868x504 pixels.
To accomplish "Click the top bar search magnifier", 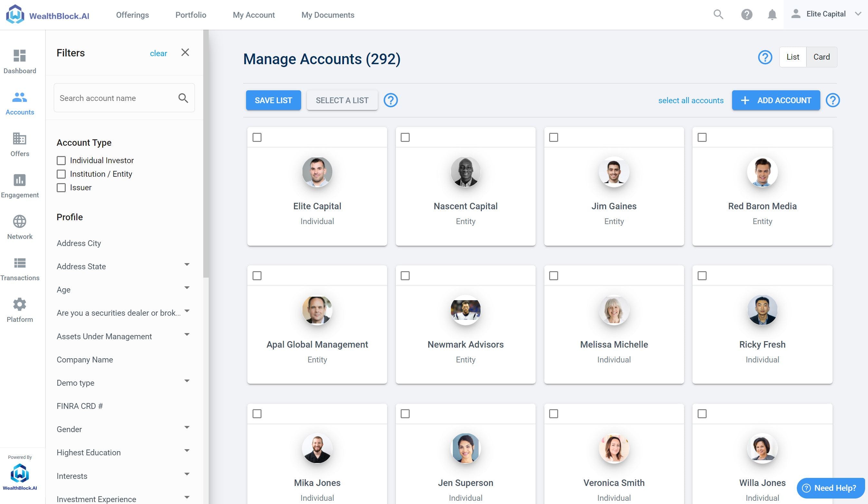I will point(718,15).
